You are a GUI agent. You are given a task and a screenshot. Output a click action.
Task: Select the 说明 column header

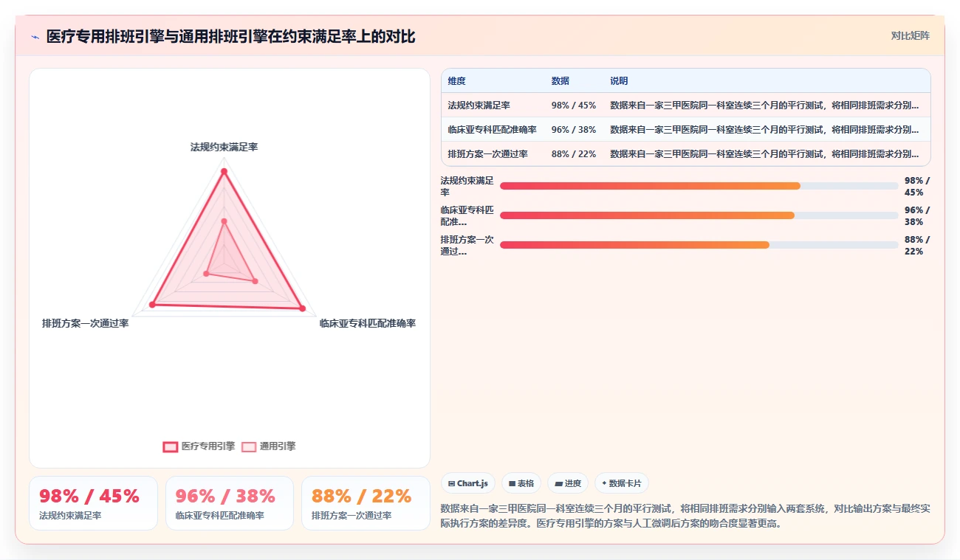coord(619,81)
